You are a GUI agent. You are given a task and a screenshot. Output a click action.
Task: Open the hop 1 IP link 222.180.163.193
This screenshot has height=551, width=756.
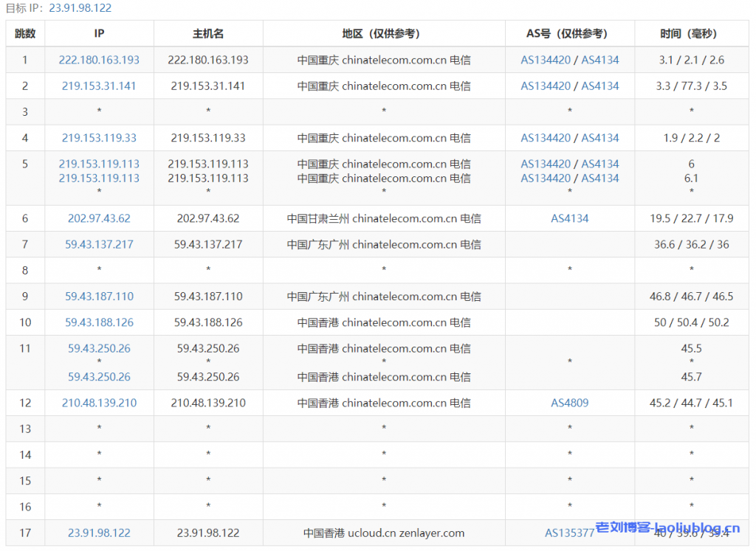coord(99,60)
